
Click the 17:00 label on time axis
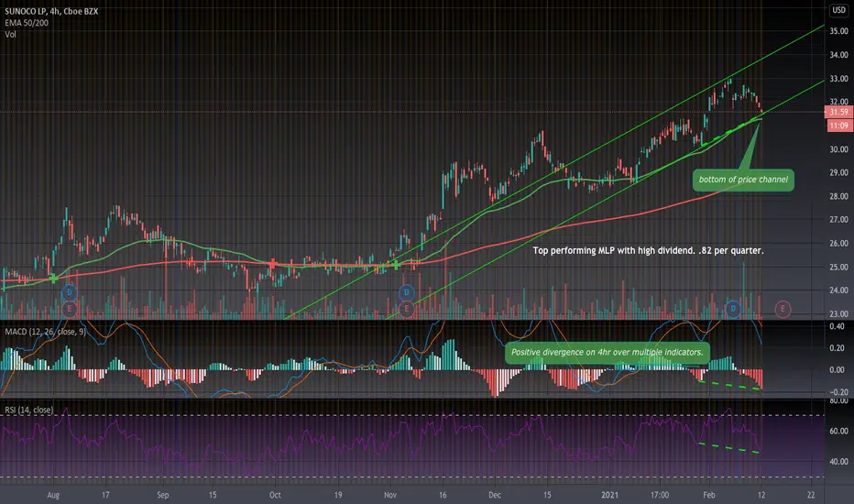click(660, 495)
